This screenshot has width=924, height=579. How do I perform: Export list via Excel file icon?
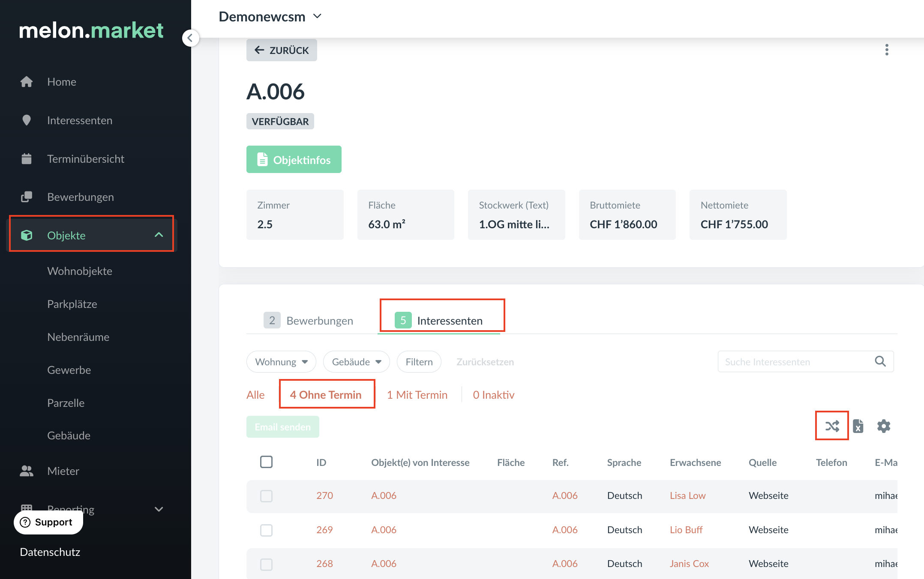tap(858, 426)
